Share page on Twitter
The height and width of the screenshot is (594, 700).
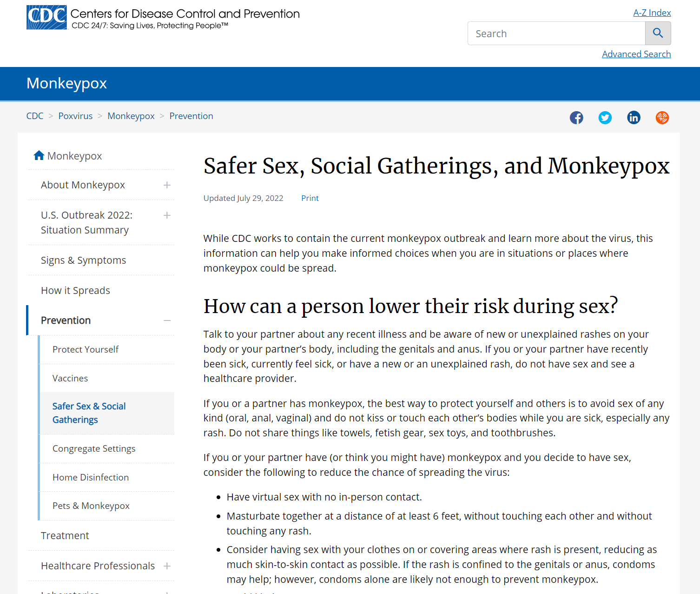605,118
